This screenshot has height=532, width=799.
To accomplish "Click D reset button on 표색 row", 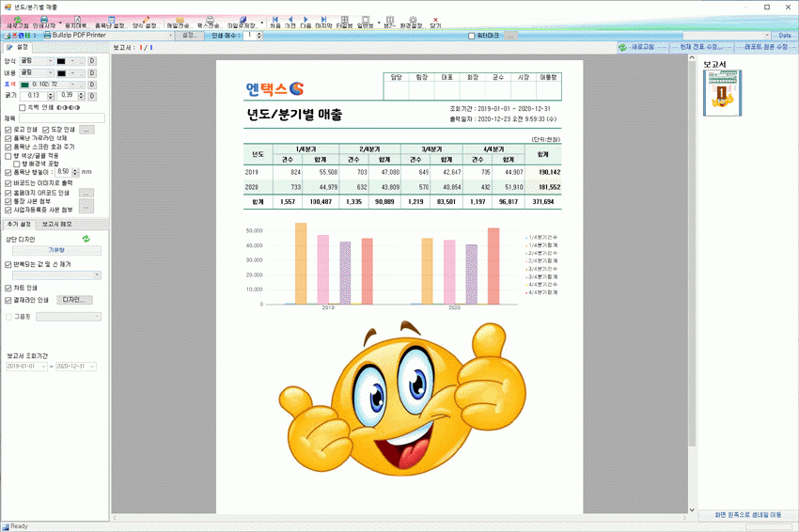I will [x=92, y=84].
